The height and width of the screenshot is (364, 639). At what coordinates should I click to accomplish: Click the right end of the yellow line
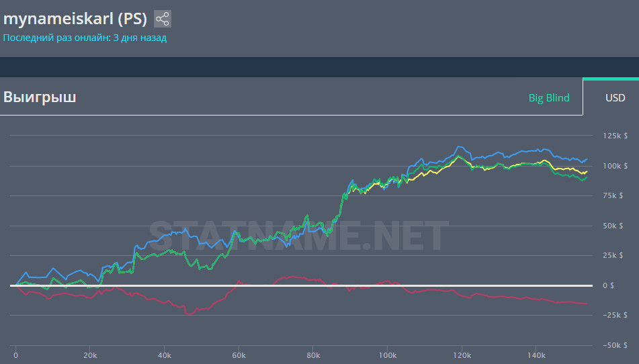click(x=587, y=171)
